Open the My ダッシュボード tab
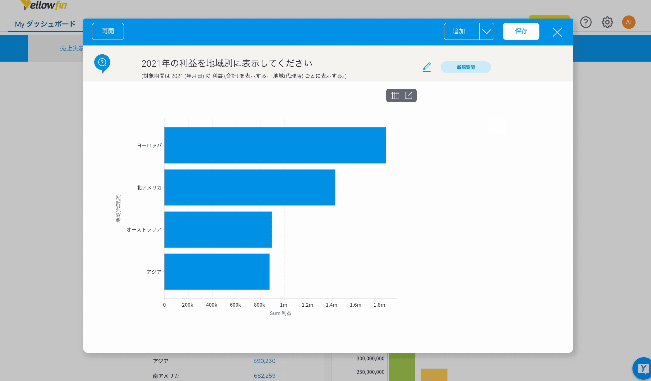This screenshot has width=651, height=381. (x=45, y=24)
